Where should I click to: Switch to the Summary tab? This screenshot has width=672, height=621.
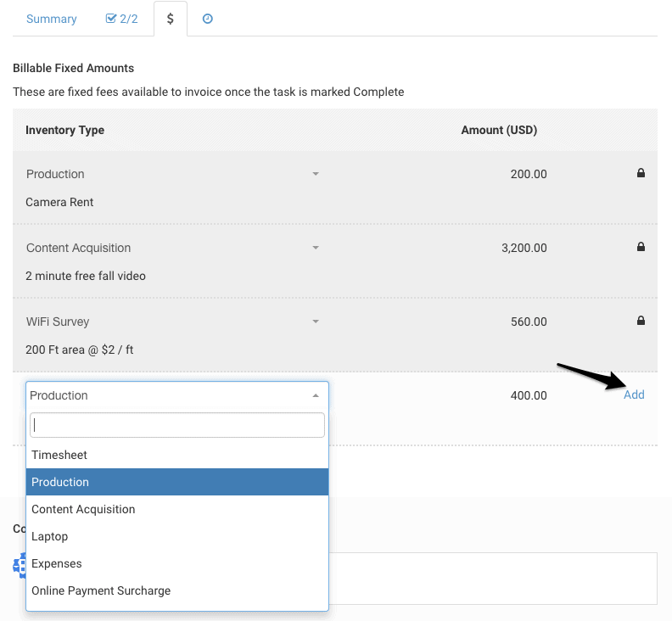pos(51,19)
